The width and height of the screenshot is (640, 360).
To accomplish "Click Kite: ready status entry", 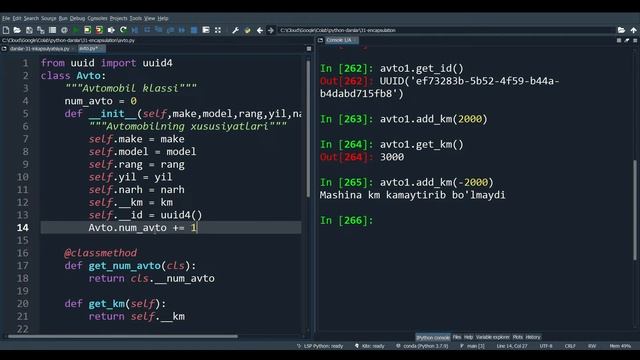I will tap(369, 346).
